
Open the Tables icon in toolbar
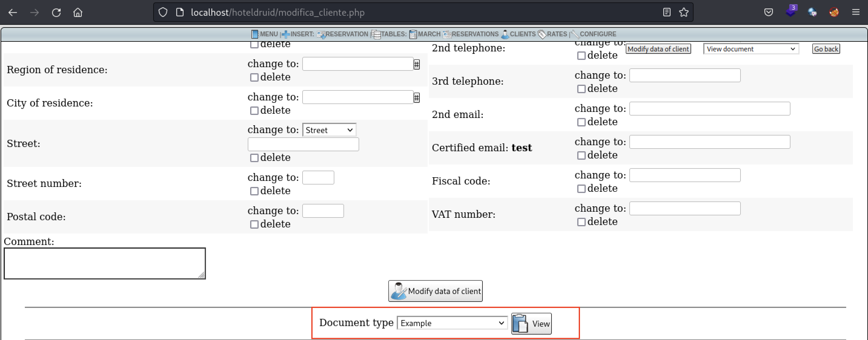(376, 34)
